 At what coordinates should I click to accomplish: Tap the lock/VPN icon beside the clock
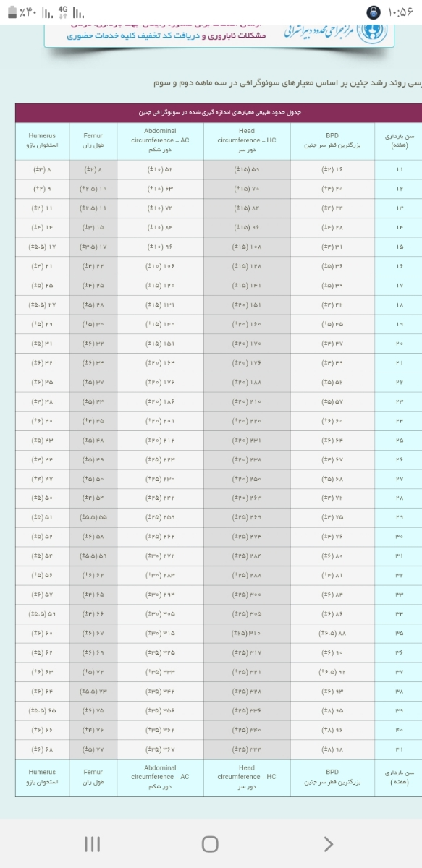click(373, 12)
